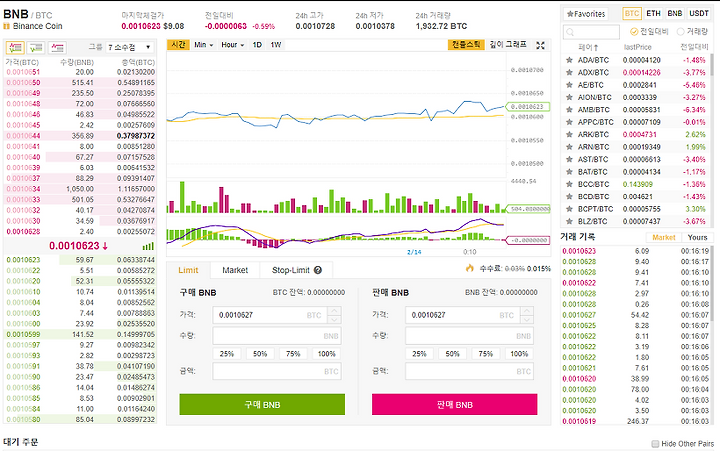The image size is (720, 451).
Task: Star the BAT/BTC pair
Action: click(x=569, y=171)
